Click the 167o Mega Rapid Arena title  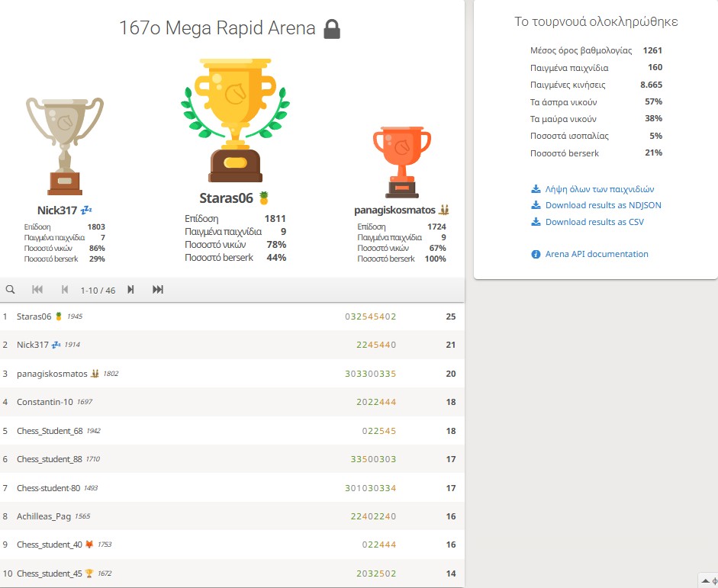[217, 28]
